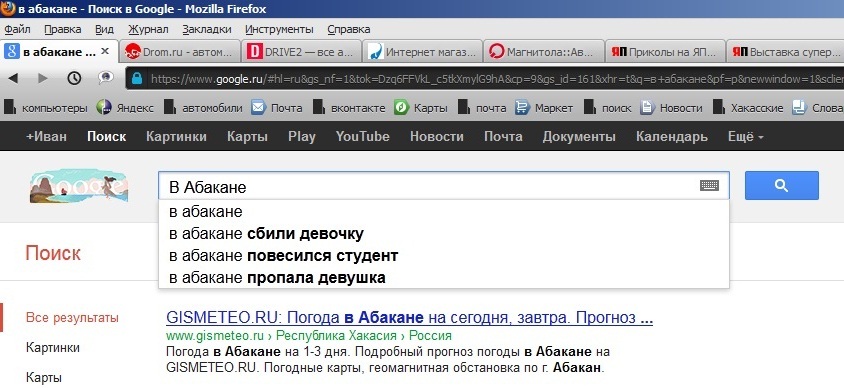The width and height of the screenshot is (844, 388).
Task: Open the автомобили bookmark folder
Action: pyautogui.click(x=203, y=108)
